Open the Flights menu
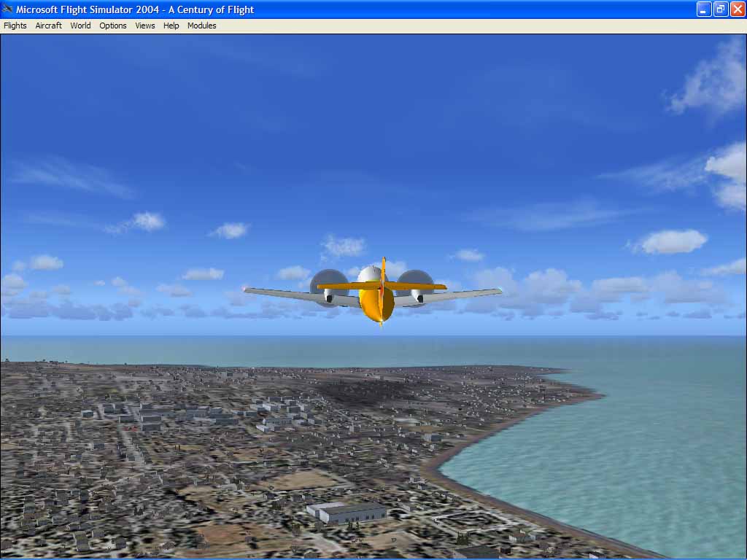Image resolution: width=747 pixels, height=560 pixels. pos(15,26)
